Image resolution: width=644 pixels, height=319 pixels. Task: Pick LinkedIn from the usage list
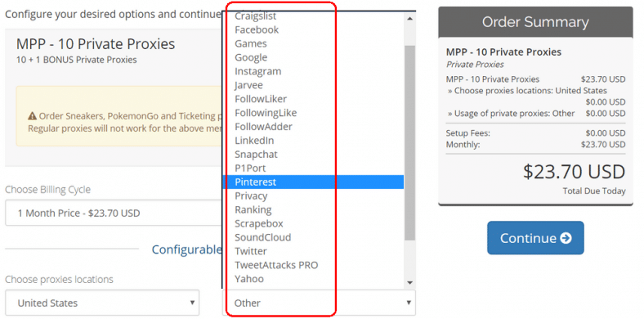tap(313, 141)
